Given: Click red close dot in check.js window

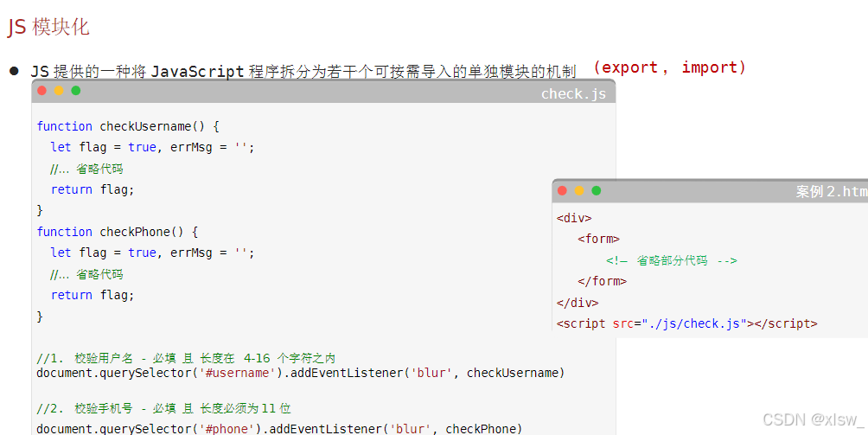Looking at the screenshot, I should (x=42, y=91).
